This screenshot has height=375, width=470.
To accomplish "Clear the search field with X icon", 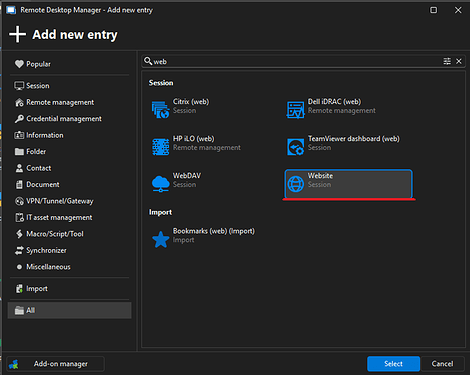I will coord(459,61).
